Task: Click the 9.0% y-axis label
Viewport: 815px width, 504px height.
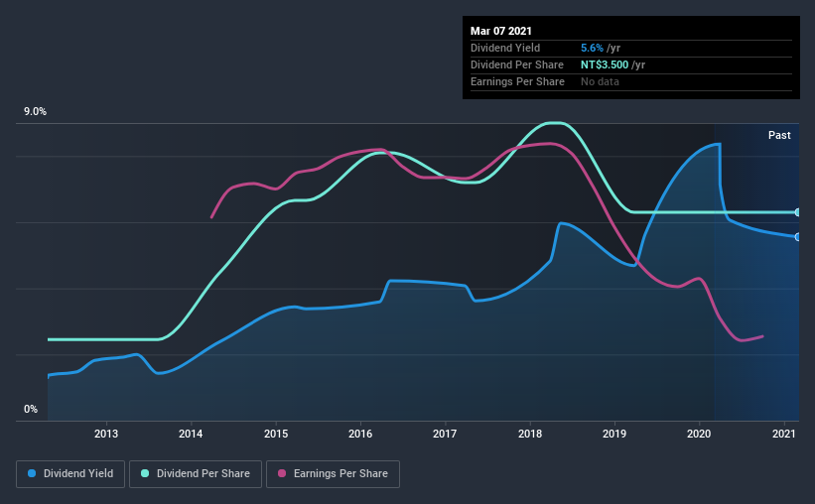Action: (x=35, y=112)
